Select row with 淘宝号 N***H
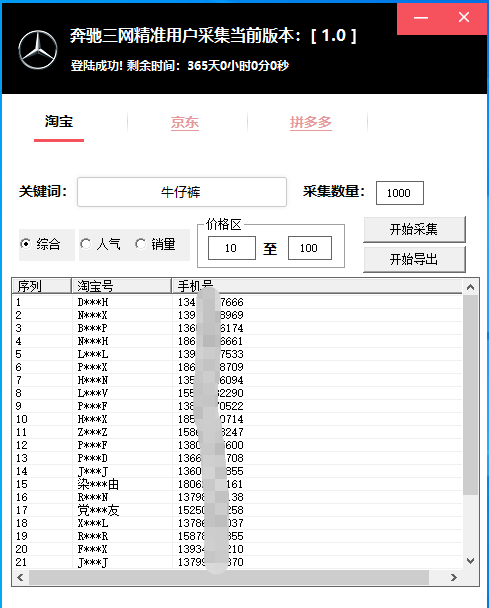 237,341
